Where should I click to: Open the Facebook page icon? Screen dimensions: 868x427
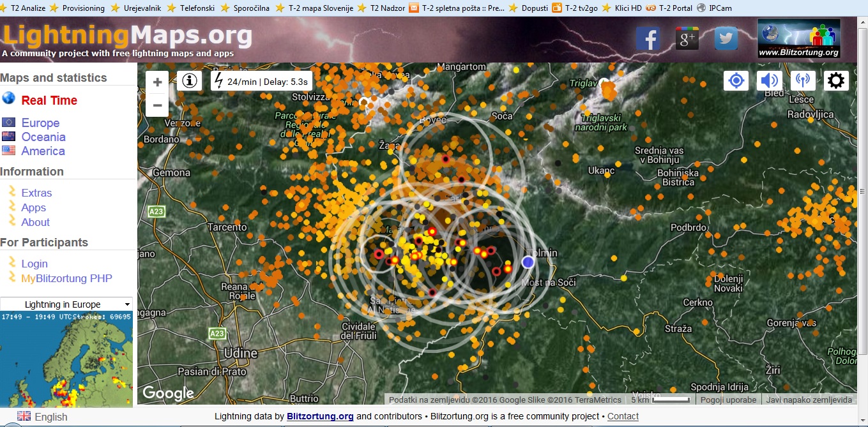click(648, 39)
